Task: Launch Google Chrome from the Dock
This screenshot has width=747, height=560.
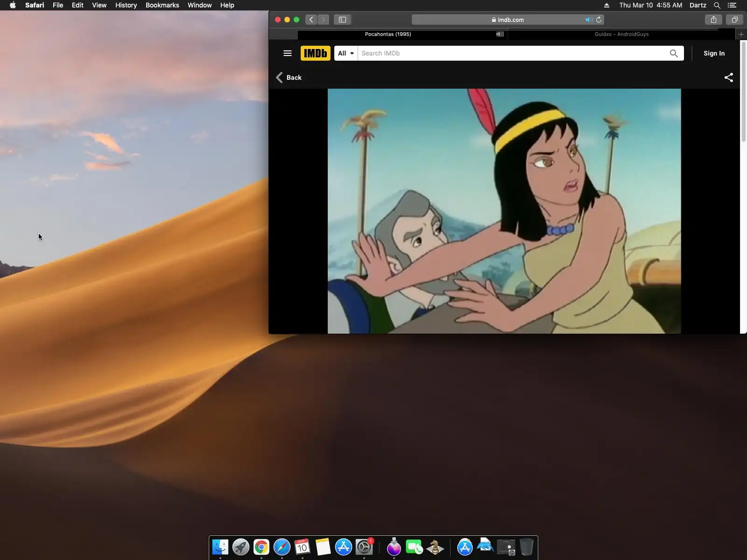Action: pyautogui.click(x=261, y=547)
